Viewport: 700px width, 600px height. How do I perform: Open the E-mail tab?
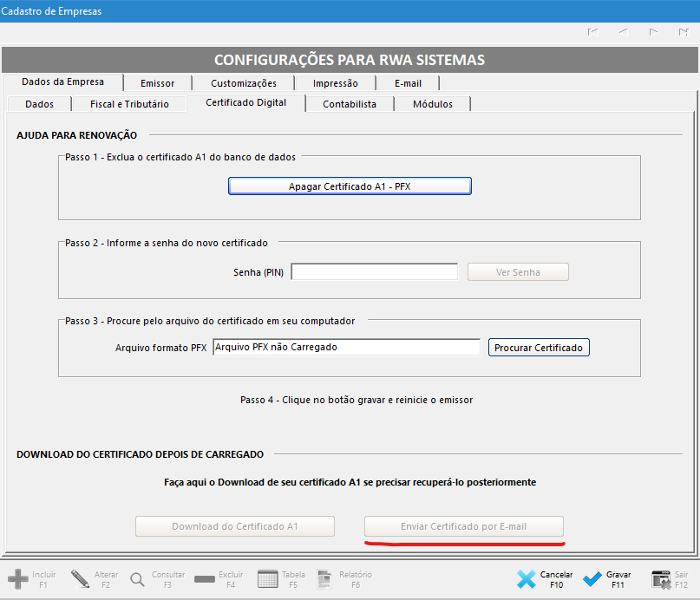click(x=408, y=83)
